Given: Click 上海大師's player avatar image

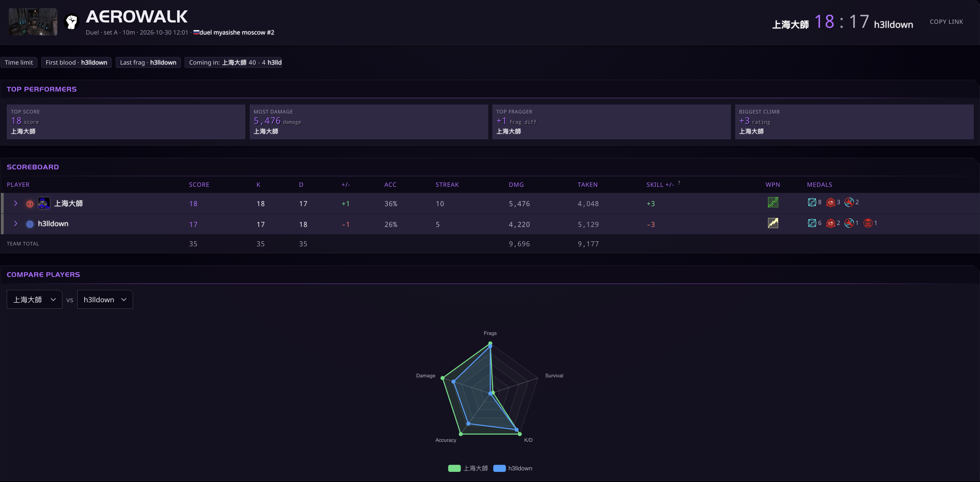Looking at the screenshot, I should click(x=44, y=203).
